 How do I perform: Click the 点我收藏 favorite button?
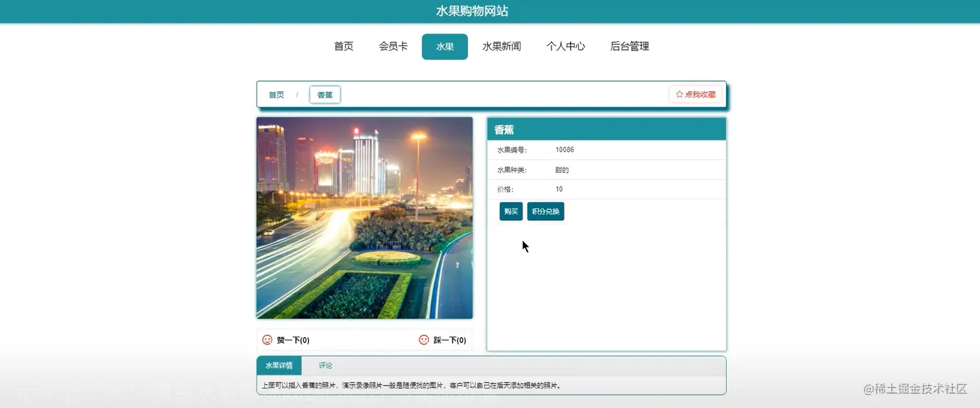coord(695,95)
